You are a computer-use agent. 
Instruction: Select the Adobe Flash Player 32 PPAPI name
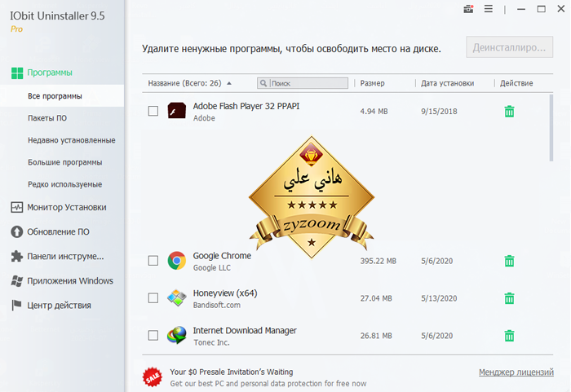[246, 106]
